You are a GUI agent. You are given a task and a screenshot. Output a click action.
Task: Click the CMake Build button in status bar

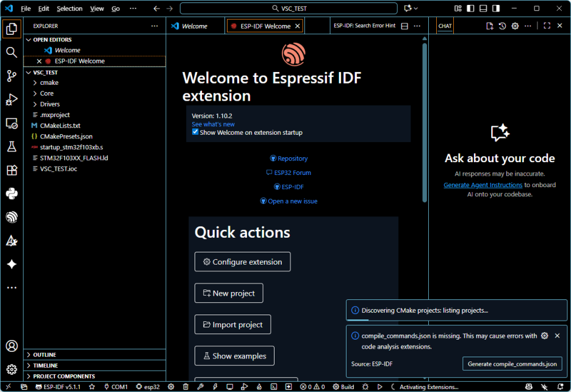click(343, 387)
